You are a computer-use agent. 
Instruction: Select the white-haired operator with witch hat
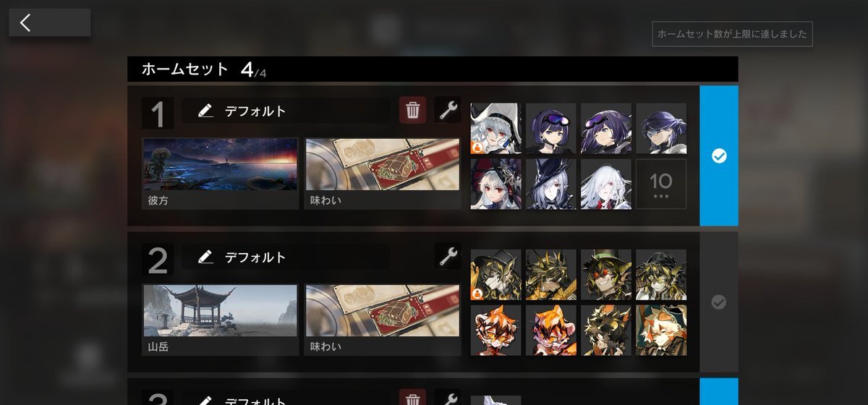tap(551, 184)
